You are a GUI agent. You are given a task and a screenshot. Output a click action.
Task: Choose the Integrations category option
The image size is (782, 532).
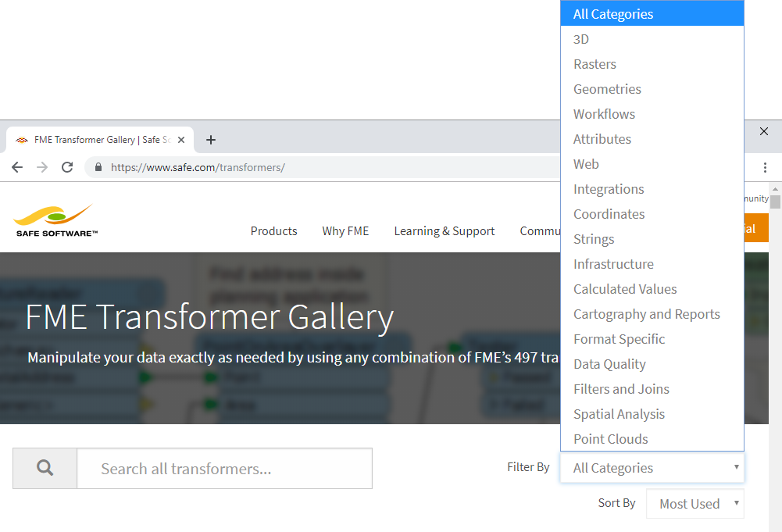point(652,189)
